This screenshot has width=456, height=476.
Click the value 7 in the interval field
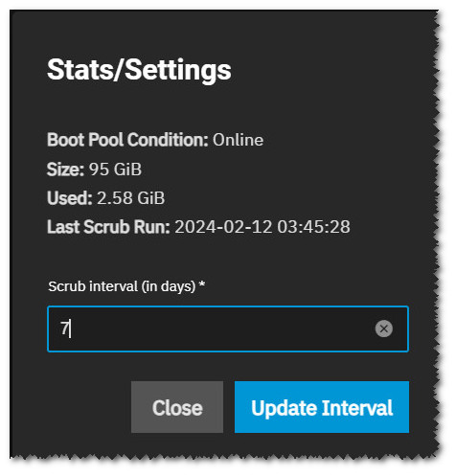[64, 329]
